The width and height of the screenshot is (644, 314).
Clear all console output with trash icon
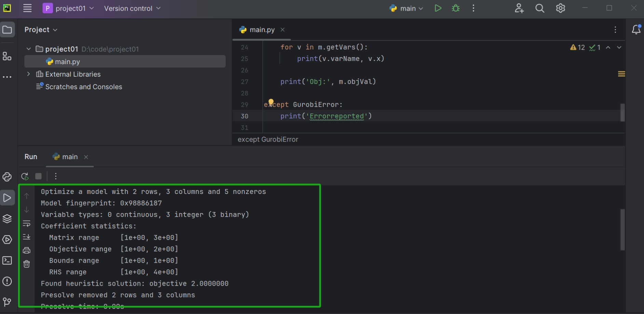click(x=27, y=264)
